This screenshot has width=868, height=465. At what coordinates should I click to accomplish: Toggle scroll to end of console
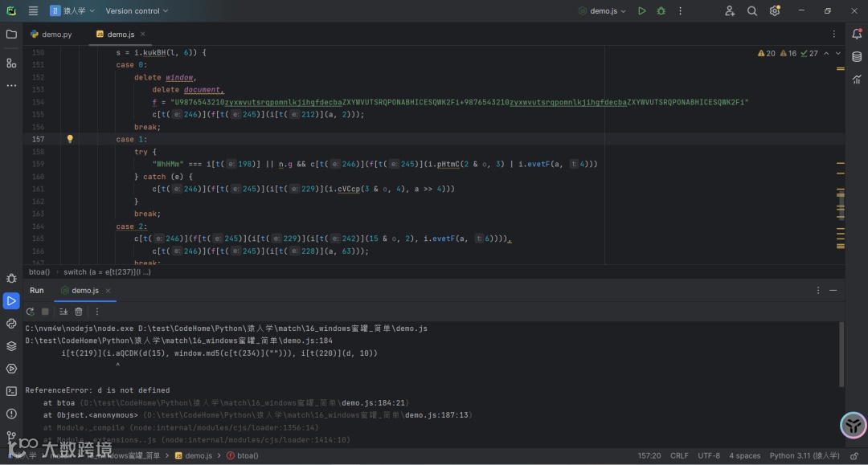[x=63, y=312]
